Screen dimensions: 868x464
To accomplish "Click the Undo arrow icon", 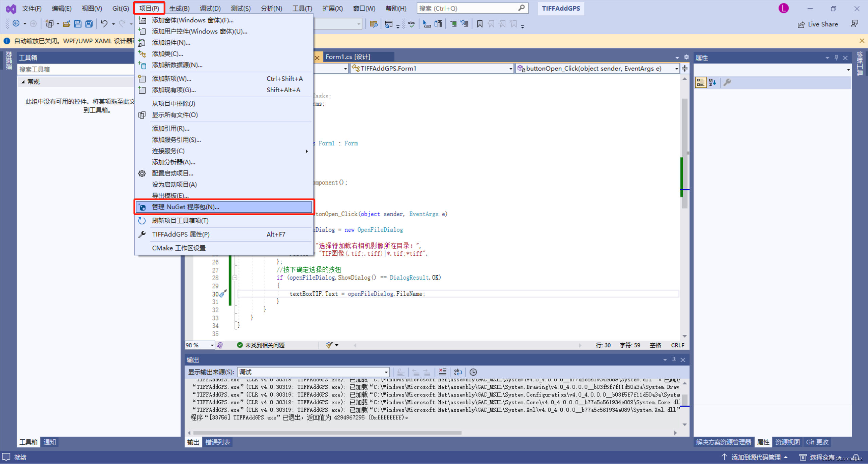I will [x=104, y=24].
